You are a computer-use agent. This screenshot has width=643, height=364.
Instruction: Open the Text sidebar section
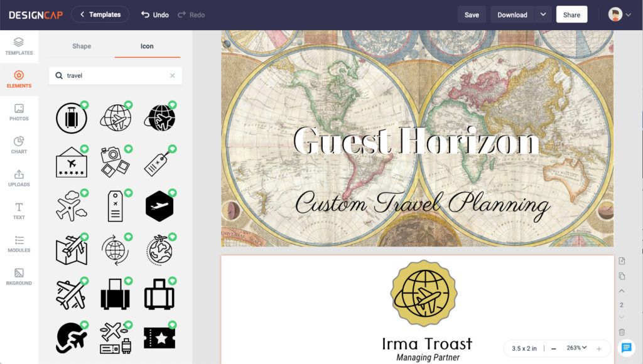19,211
